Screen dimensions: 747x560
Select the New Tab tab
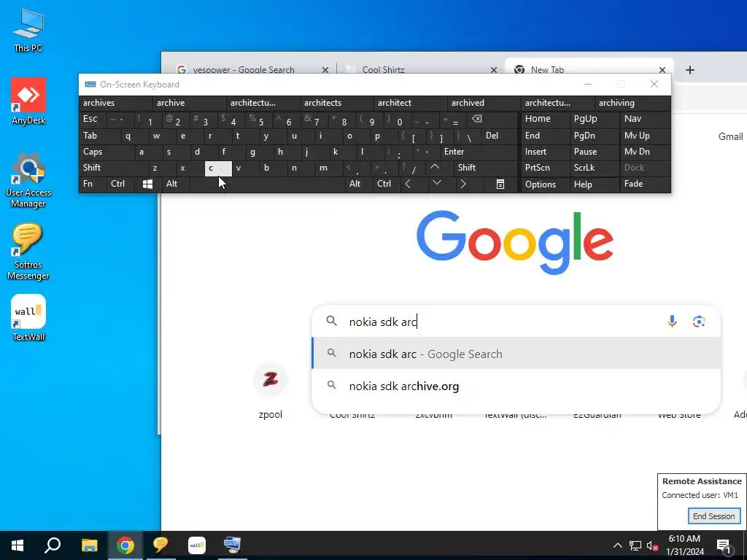(547, 69)
